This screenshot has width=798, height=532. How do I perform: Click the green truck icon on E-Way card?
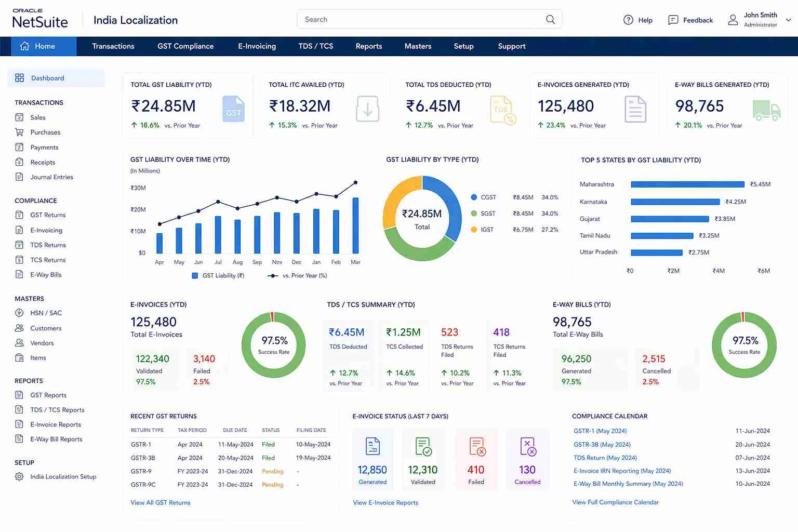(x=767, y=110)
